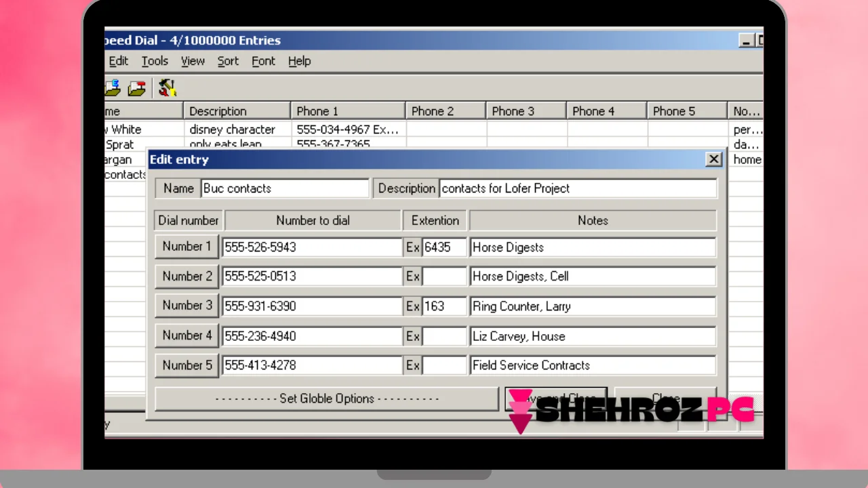Click the Description field for Lofer Project

(578, 188)
